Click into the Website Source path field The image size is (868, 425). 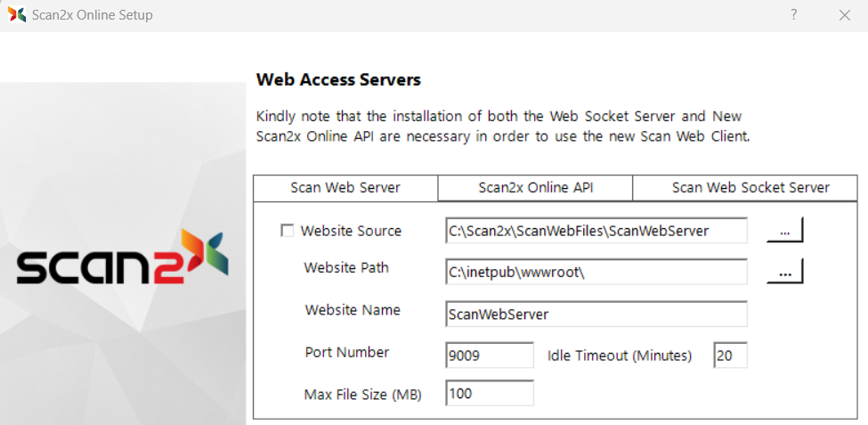596,231
